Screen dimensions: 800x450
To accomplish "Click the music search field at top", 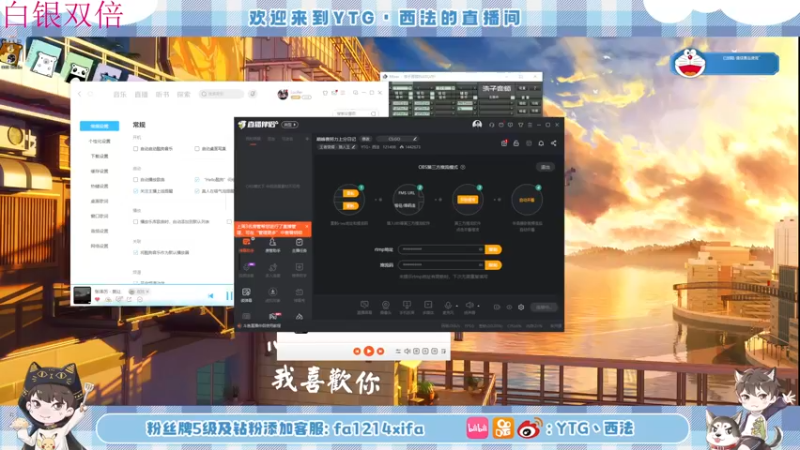I will point(221,94).
